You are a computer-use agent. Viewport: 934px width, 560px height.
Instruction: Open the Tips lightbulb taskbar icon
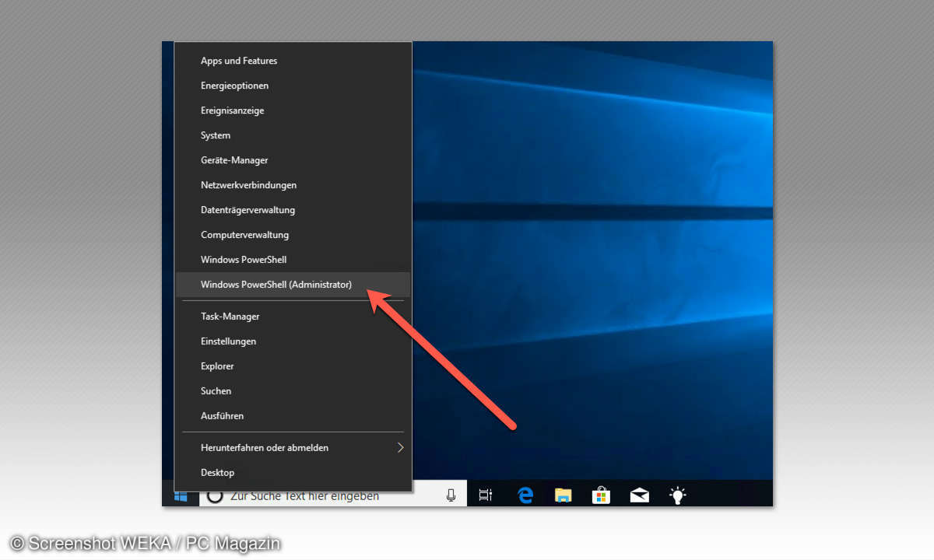(678, 495)
